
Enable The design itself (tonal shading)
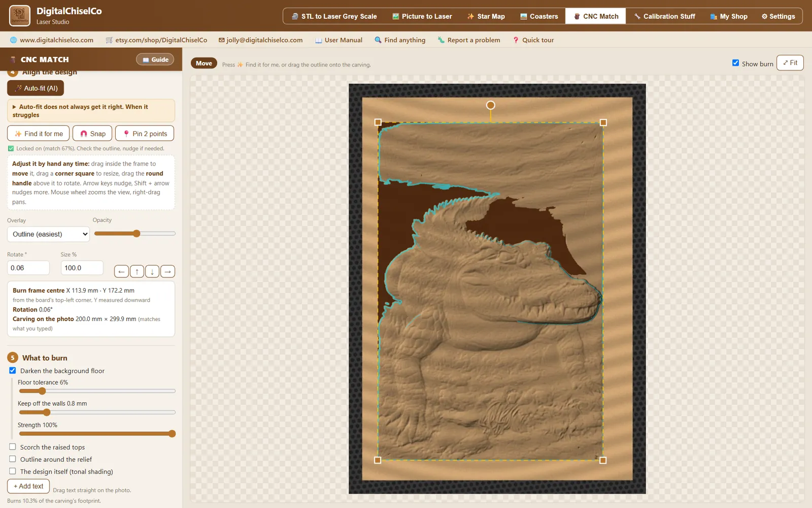(x=13, y=471)
